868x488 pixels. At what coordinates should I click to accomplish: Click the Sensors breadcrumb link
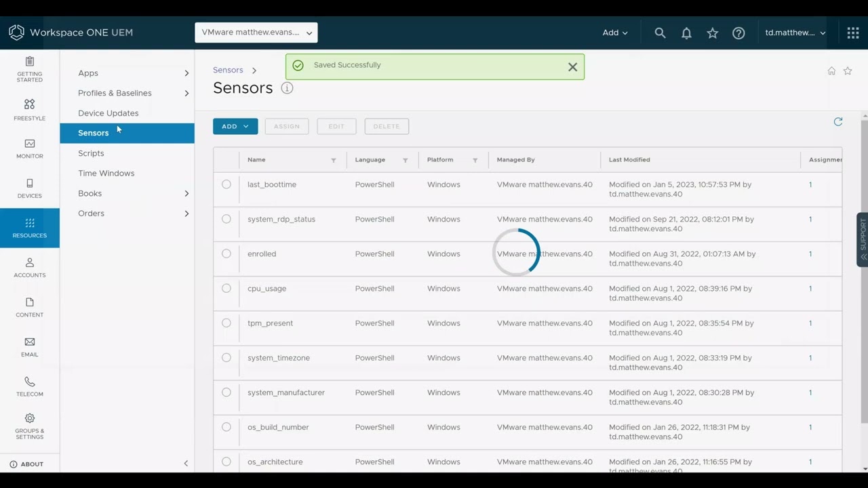point(228,70)
